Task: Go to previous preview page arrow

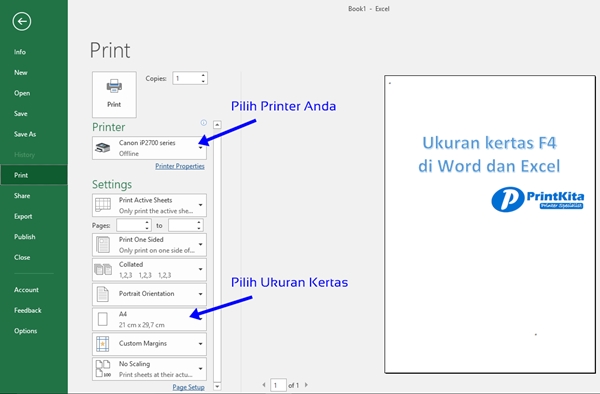Action: click(x=264, y=385)
